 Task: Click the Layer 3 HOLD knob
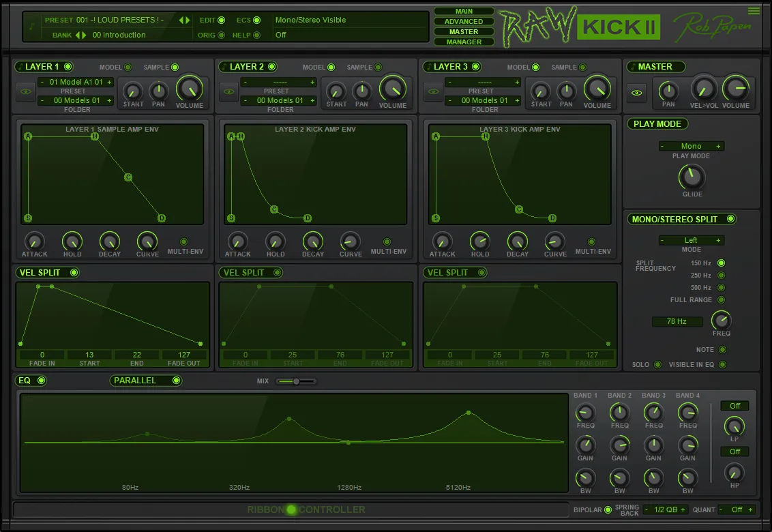click(480, 241)
